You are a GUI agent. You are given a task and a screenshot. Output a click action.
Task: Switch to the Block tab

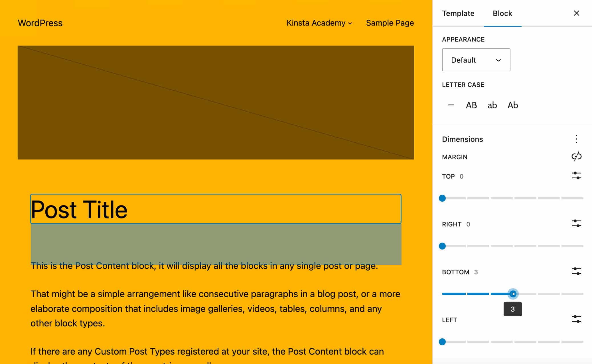pyautogui.click(x=502, y=13)
